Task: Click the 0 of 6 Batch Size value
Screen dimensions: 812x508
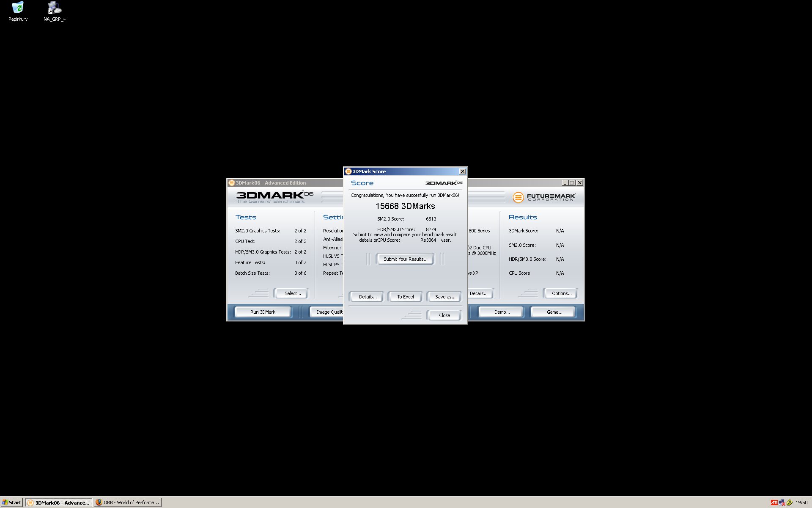Action: pos(300,273)
